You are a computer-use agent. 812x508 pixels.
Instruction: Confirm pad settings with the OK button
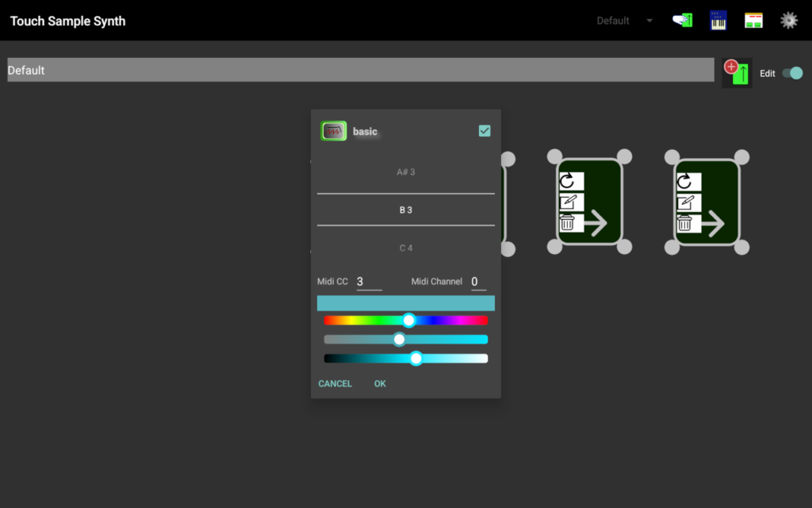click(380, 383)
